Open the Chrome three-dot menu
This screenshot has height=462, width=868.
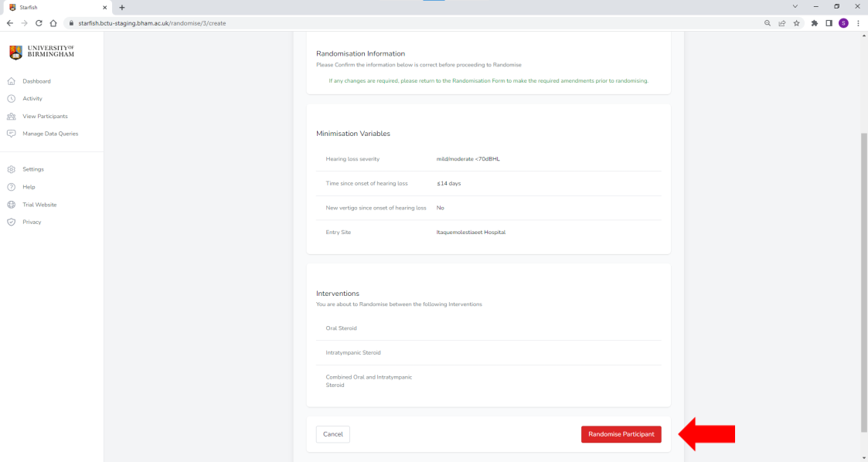coord(858,23)
